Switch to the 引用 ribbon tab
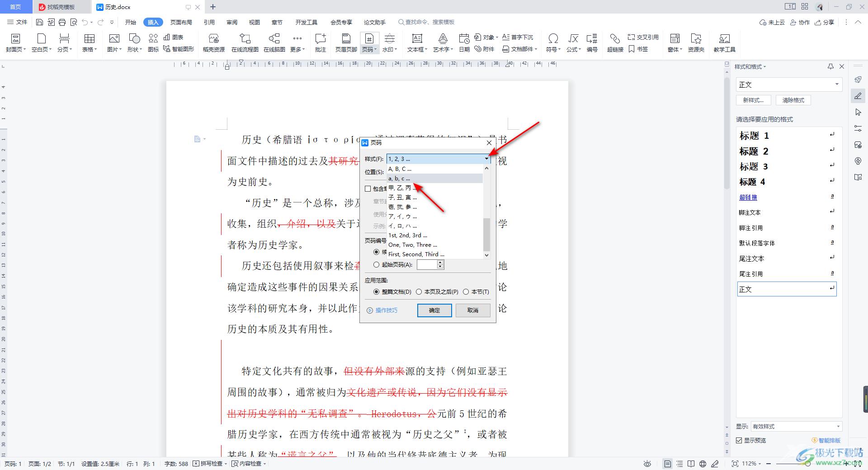Screen dimensions: 868x470 coord(209,22)
